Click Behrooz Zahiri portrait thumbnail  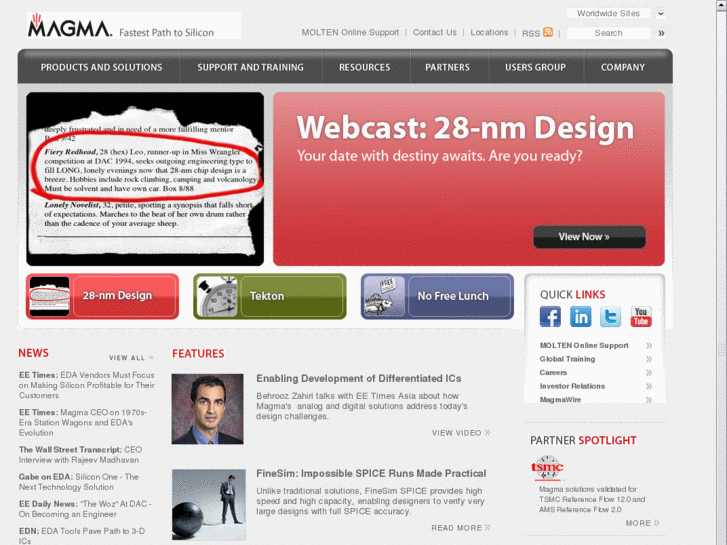(207, 409)
